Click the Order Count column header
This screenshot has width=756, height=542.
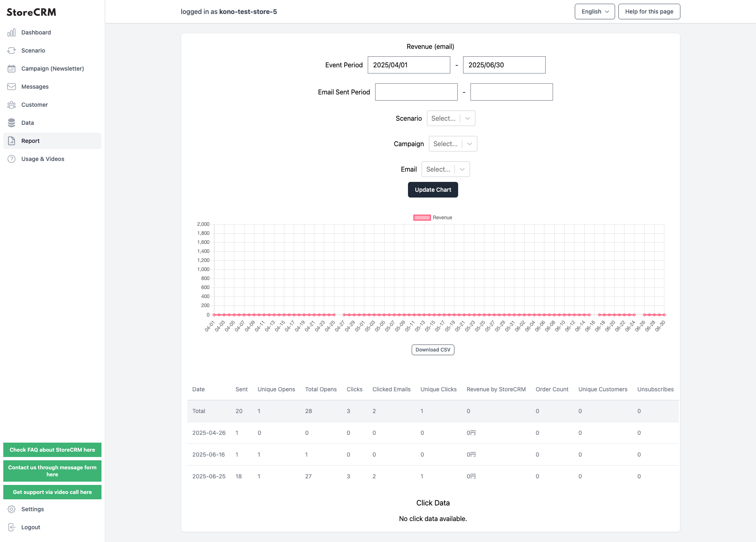point(552,389)
